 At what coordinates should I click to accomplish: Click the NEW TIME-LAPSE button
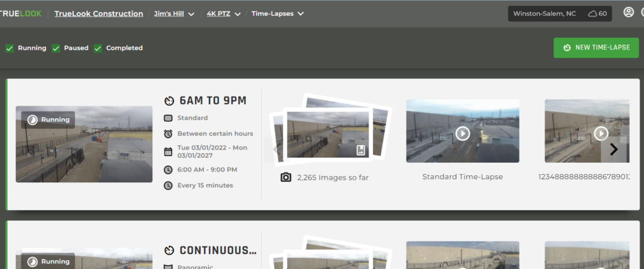(x=596, y=48)
